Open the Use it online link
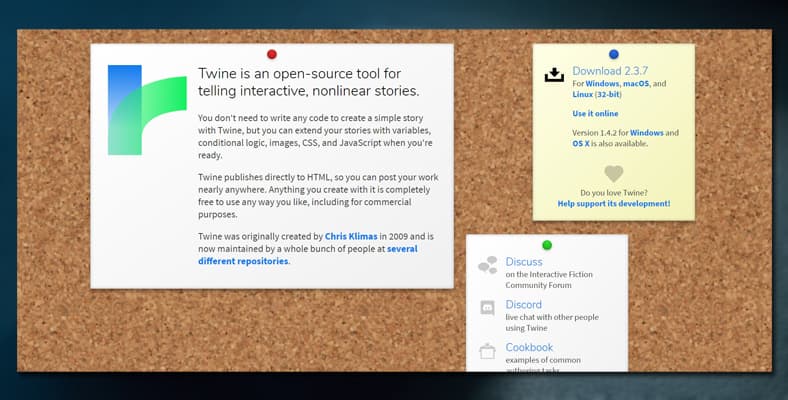This screenshot has height=400, width=788. pyautogui.click(x=596, y=114)
